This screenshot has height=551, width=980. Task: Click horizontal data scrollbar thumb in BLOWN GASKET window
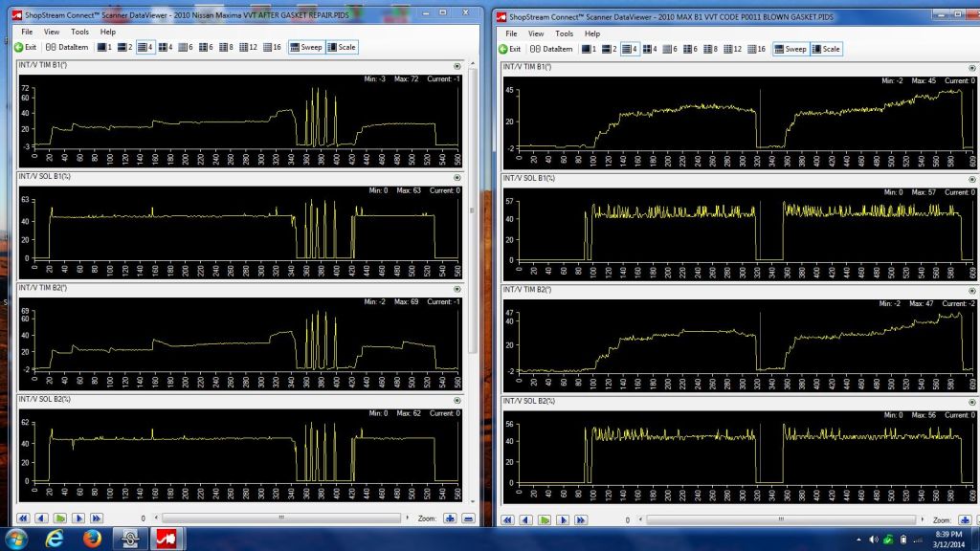tap(781, 519)
